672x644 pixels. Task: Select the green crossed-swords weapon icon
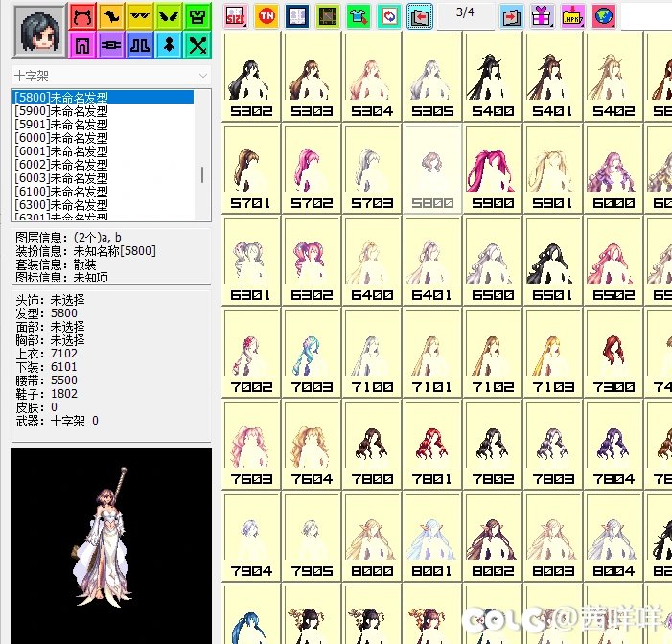[197, 45]
